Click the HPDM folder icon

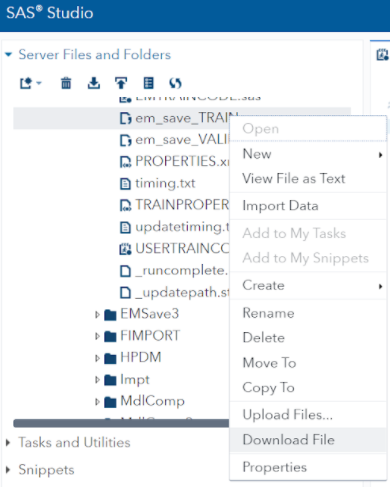pyautogui.click(x=110, y=358)
